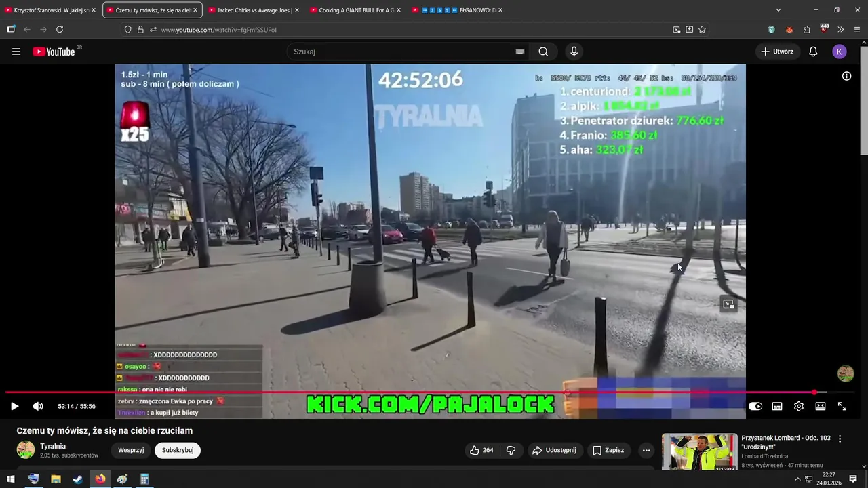Open the YouTube guide hamburger menu
The height and width of the screenshot is (488, 868).
pyautogui.click(x=16, y=52)
